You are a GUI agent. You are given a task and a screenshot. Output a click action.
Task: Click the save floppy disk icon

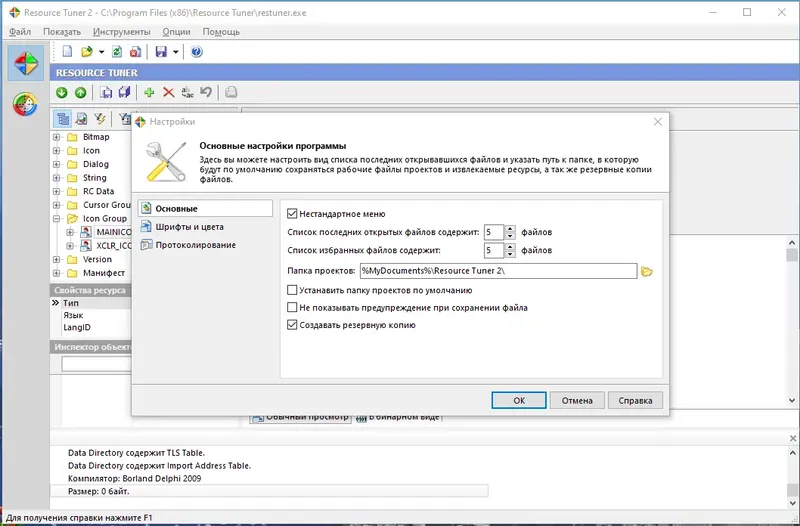(x=161, y=52)
